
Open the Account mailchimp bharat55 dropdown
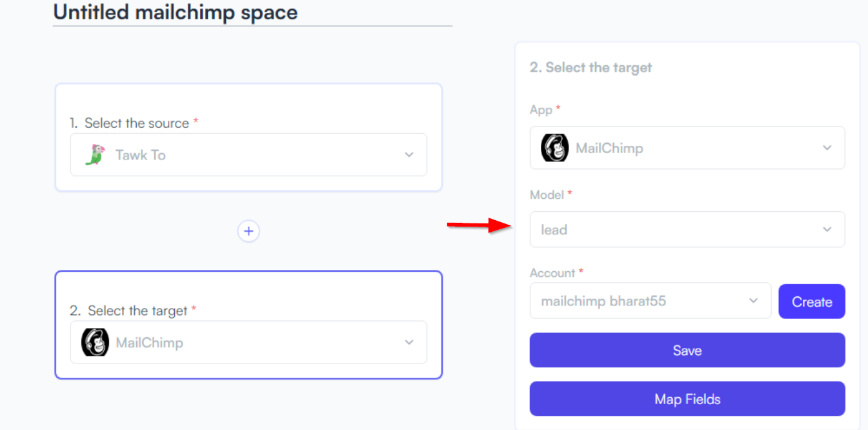(x=651, y=301)
